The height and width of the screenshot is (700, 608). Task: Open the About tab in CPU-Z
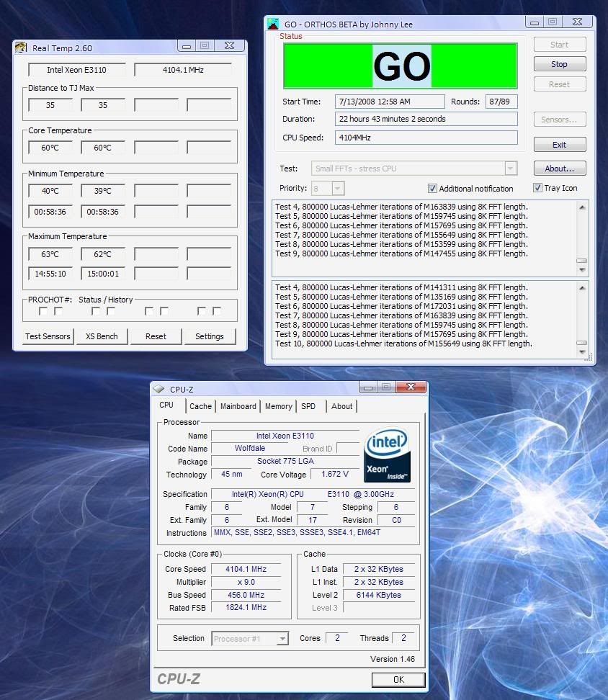[x=341, y=406]
